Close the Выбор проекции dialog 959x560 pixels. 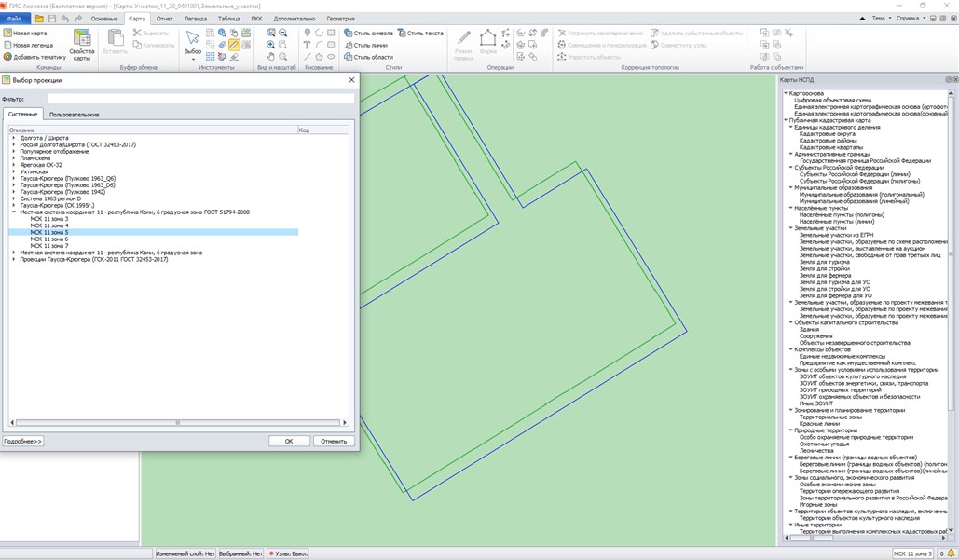(x=351, y=80)
